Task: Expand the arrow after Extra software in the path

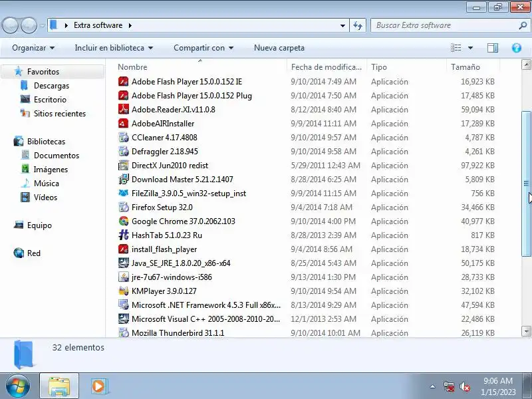Action: (x=130, y=25)
